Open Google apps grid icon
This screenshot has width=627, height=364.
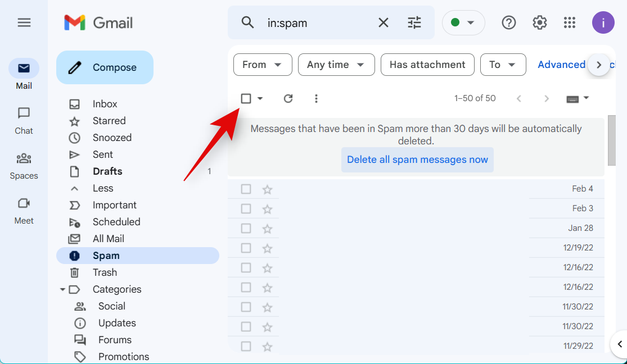pos(570,23)
